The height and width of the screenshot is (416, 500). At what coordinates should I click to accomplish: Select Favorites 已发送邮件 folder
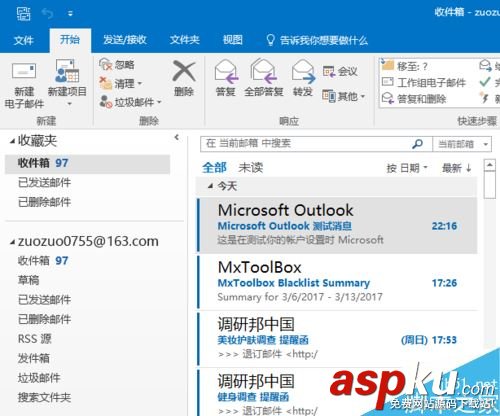44,183
